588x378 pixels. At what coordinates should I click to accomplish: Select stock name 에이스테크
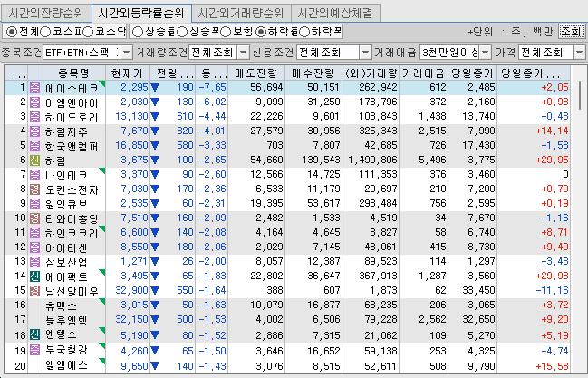pyautogui.click(x=72, y=88)
